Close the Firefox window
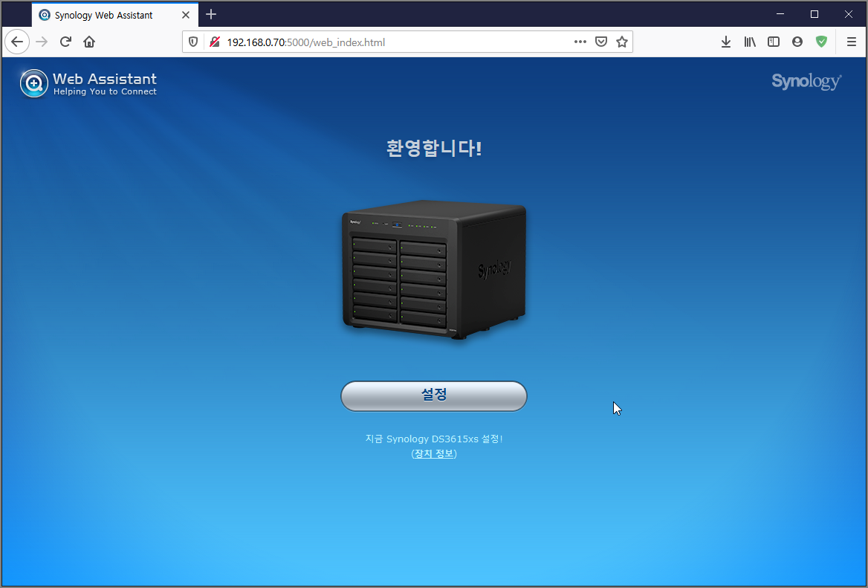The image size is (868, 588). (849, 14)
